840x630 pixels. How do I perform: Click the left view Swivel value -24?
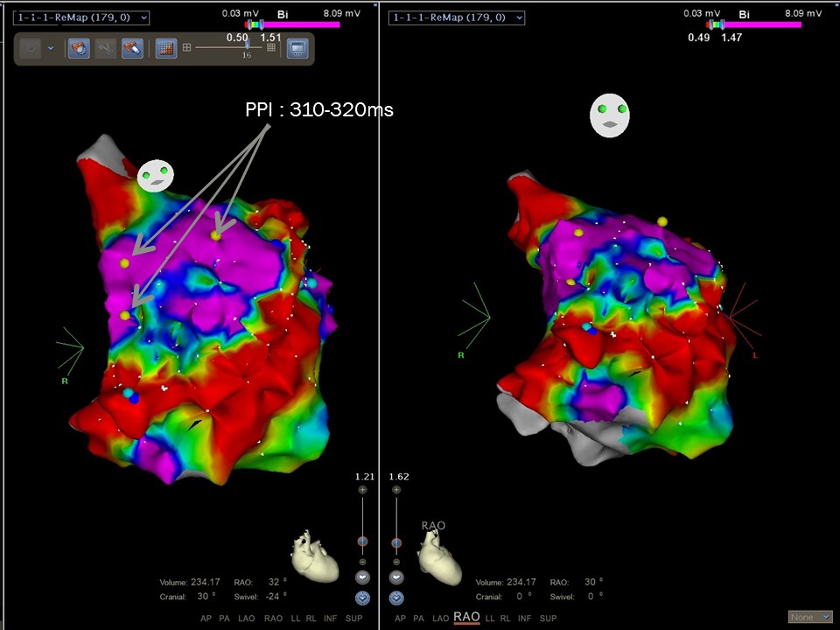point(273,596)
